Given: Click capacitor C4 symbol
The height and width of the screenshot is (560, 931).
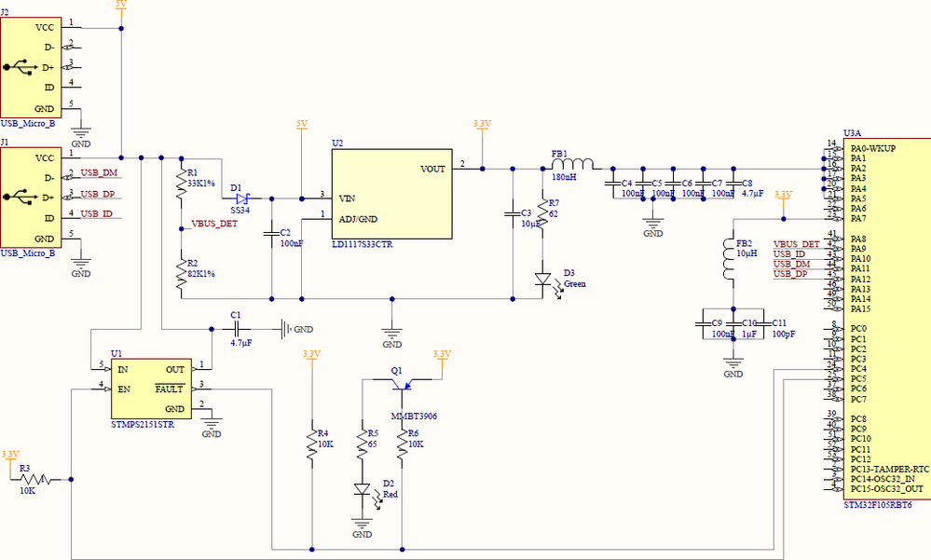Looking at the screenshot, I should (x=613, y=184).
